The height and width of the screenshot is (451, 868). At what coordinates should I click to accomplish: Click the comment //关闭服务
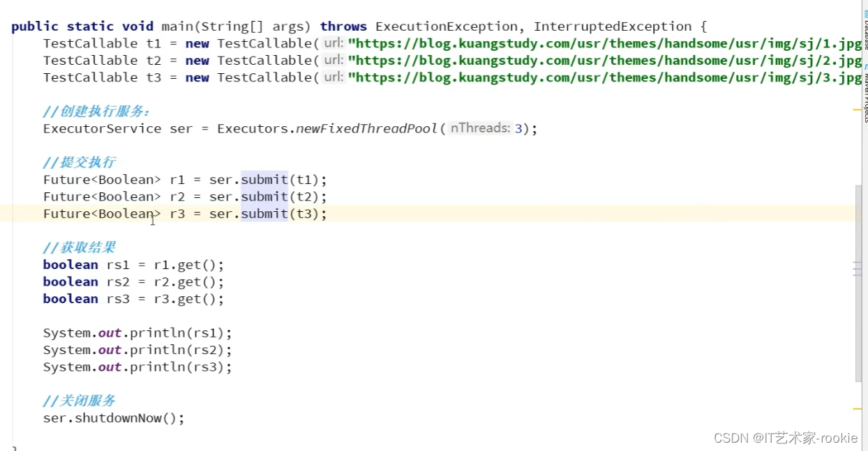pyautogui.click(x=79, y=401)
